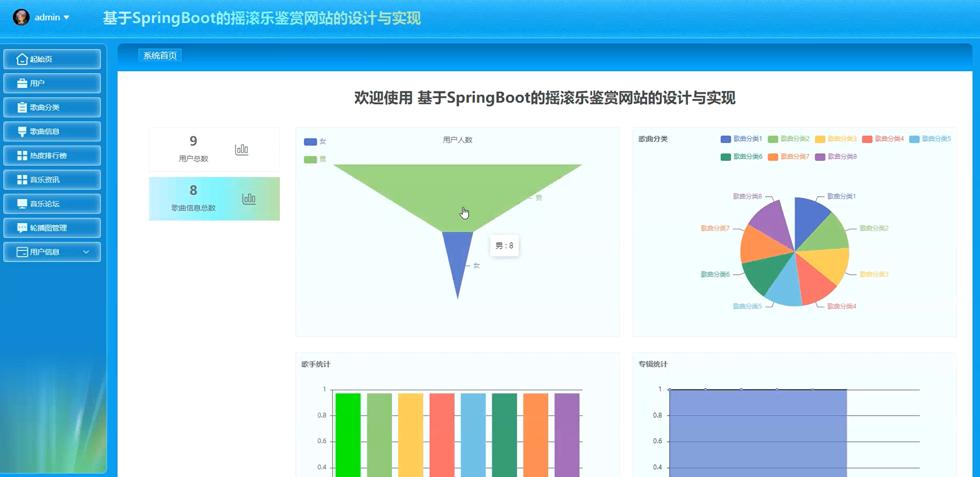Click the 男 label beside the funnel
This screenshot has height=477, width=980.
(x=539, y=198)
